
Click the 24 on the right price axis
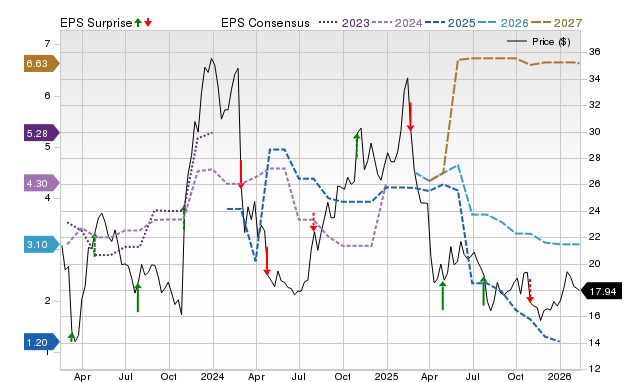pyautogui.click(x=595, y=211)
